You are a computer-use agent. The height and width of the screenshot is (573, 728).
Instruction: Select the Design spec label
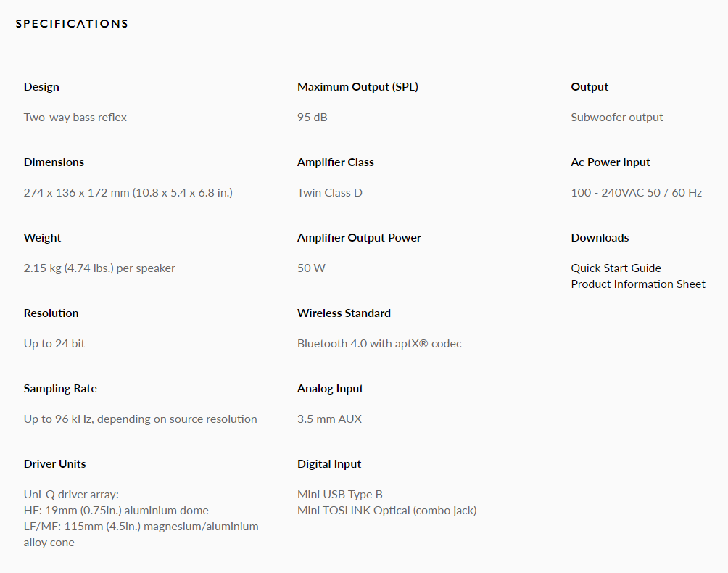41,87
